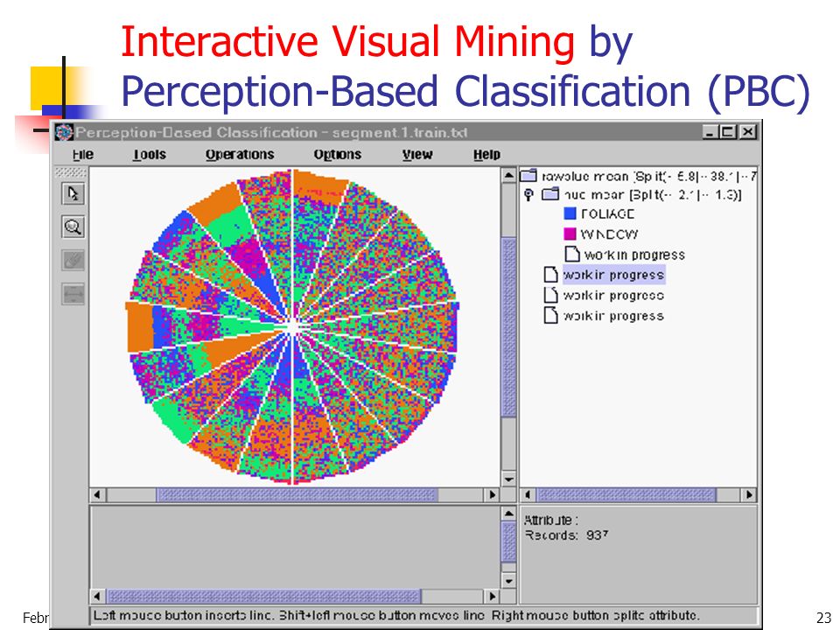Image resolution: width=840 pixels, height=630 pixels.
Task: Close the Perception-Based Classification window
Action: [x=748, y=132]
